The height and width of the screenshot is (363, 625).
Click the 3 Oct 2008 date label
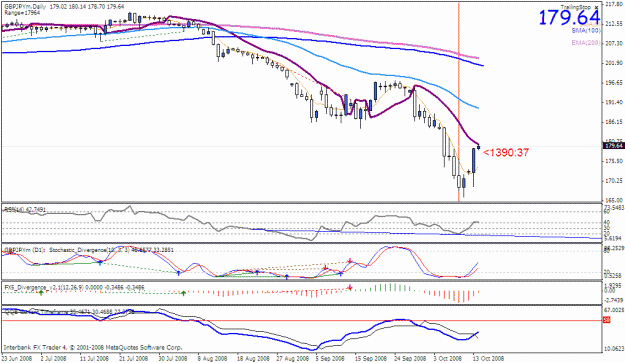click(x=448, y=358)
